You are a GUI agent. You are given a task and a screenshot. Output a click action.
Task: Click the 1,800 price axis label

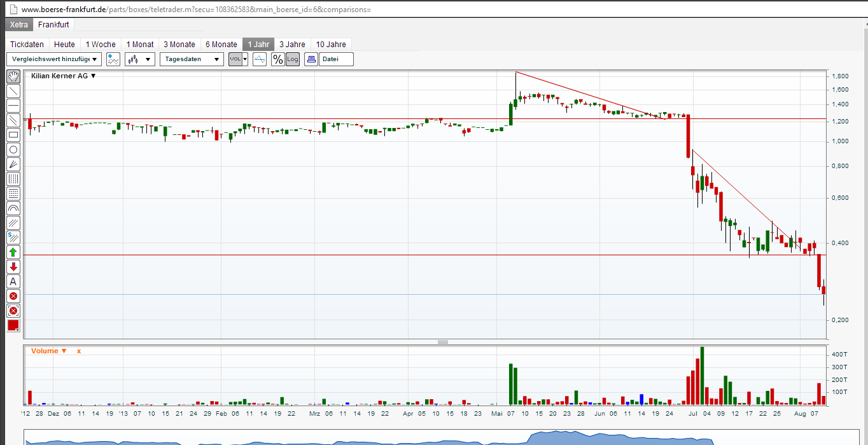click(840, 76)
